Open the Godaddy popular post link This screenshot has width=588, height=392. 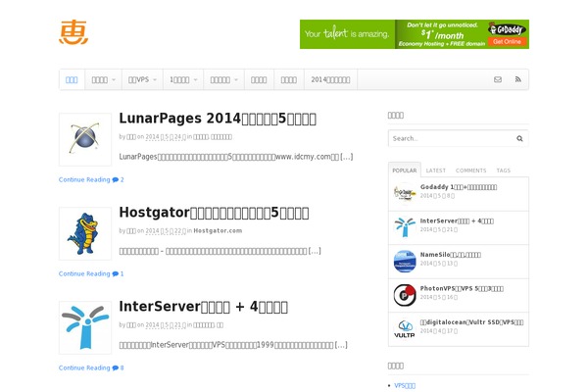pos(459,187)
